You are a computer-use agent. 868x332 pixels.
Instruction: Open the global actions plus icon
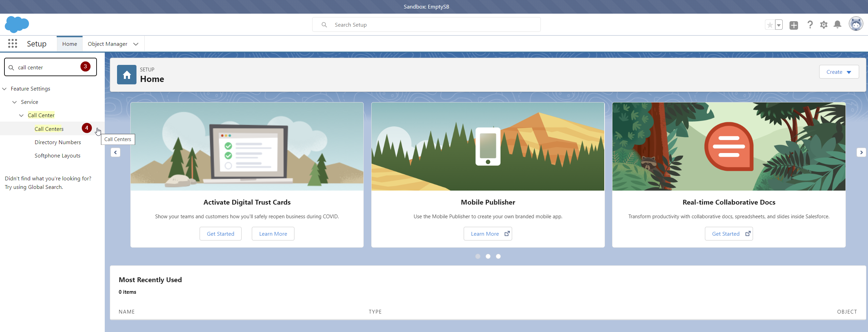pyautogui.click(x=794, y=25)
